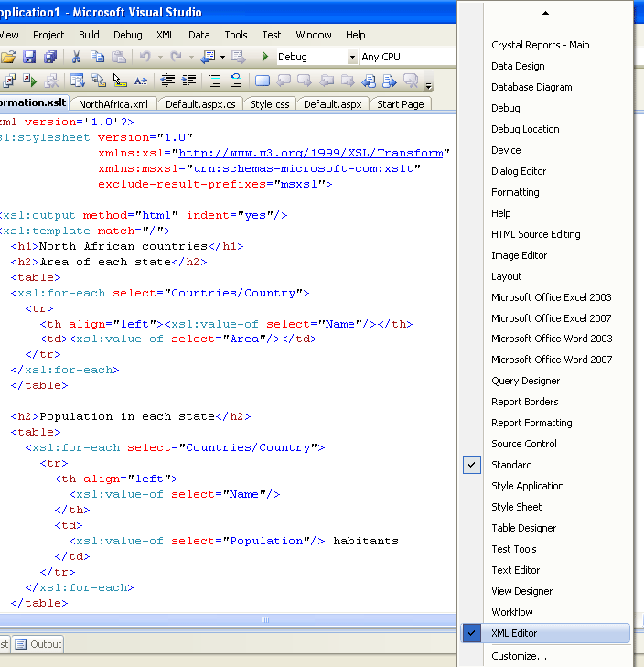This screenshot has width=644, height=667.
Task: Follow the w3.org XSL Transform link
Action: (311, 153)
